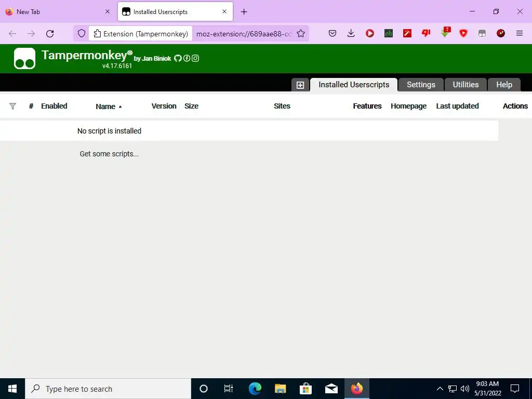This screenshot has width=532, height=399.
Task: Sort scripts by Enabled column
Action: [54, 106]
